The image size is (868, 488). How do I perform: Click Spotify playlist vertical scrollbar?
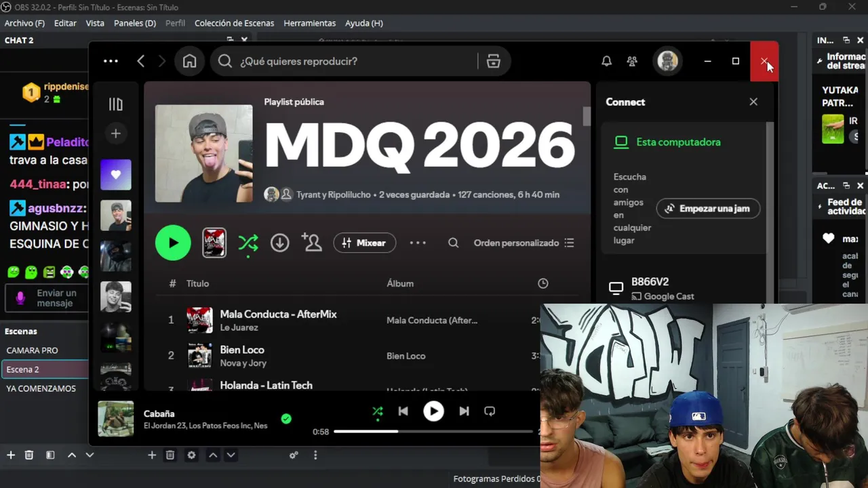(x=587, y=116)
